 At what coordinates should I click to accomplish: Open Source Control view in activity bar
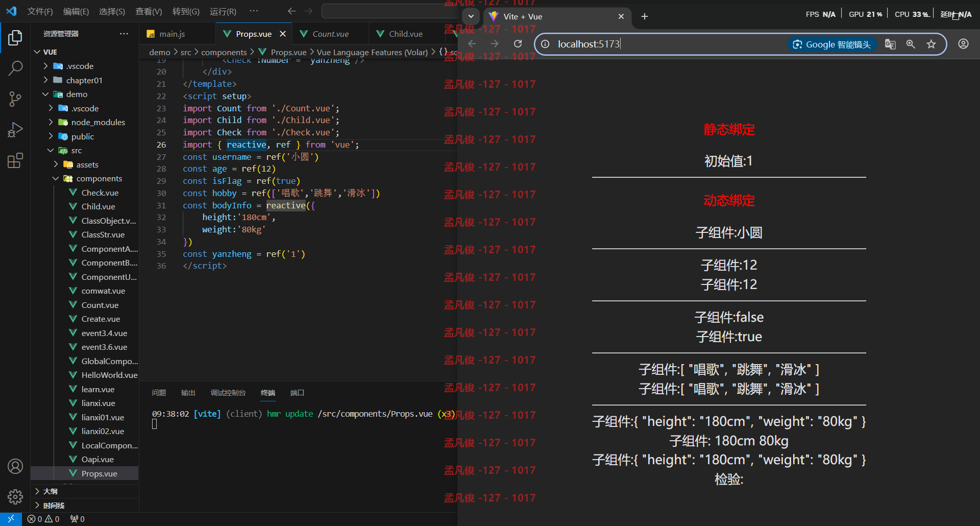pyautogui.click(x=15, y=99)
